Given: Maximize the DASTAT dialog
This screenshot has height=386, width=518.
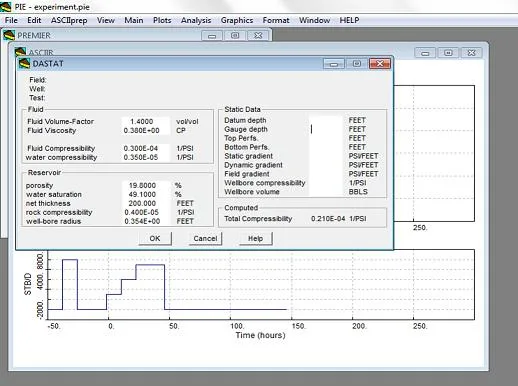Looking at the screenshot, I should (357, 63).
